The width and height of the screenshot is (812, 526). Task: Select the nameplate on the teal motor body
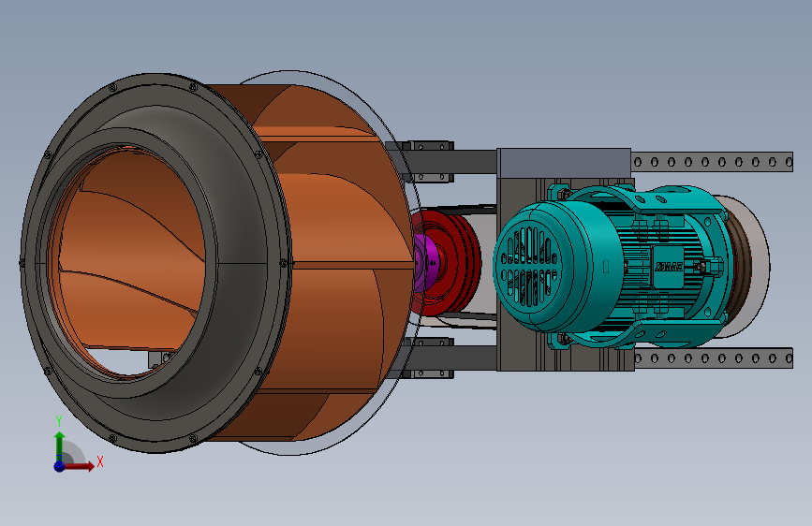tap(669, 267)
